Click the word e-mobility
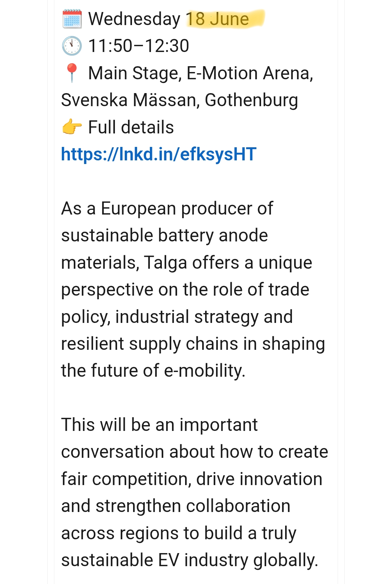 point(205,371)
